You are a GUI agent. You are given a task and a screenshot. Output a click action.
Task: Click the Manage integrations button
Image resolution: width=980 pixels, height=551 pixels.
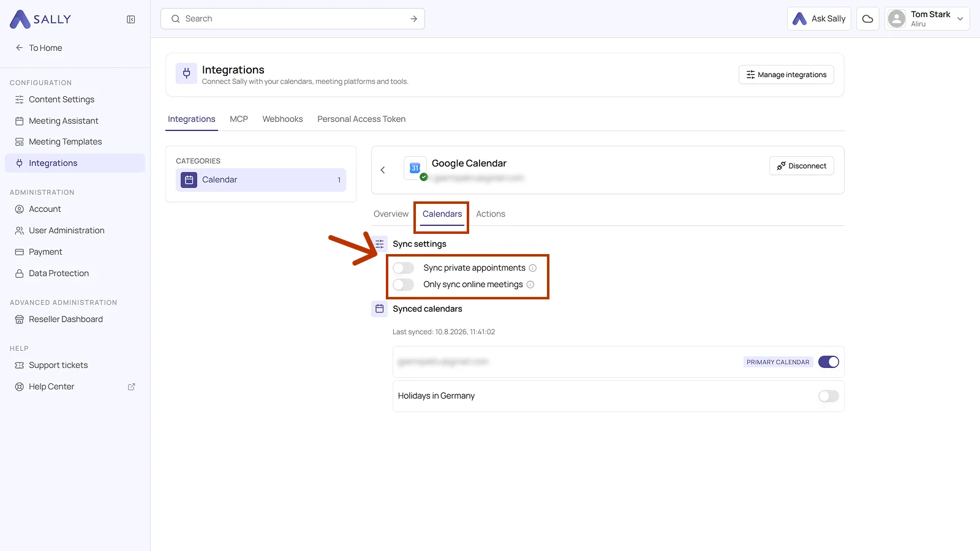[786, 75]
